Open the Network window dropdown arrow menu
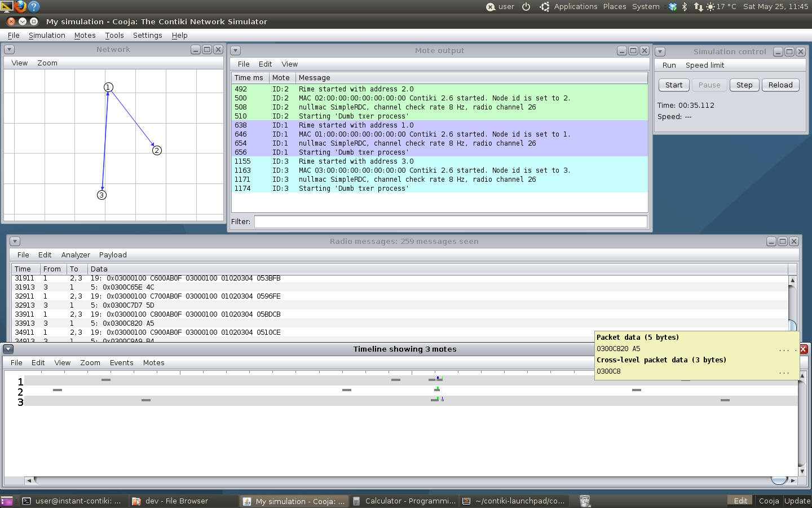This screenshot has width=812, height=508. click(x=9, y=50)
